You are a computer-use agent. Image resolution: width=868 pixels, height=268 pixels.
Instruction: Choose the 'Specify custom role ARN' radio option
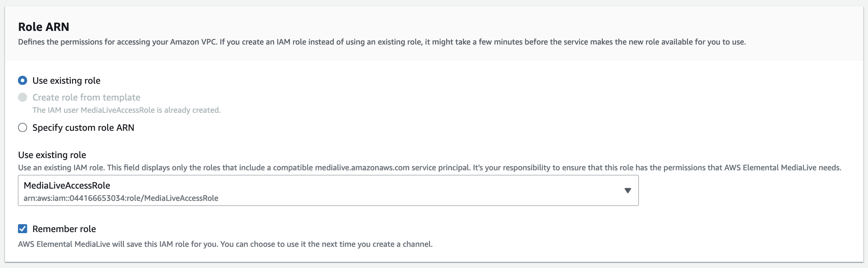(23, 128)
